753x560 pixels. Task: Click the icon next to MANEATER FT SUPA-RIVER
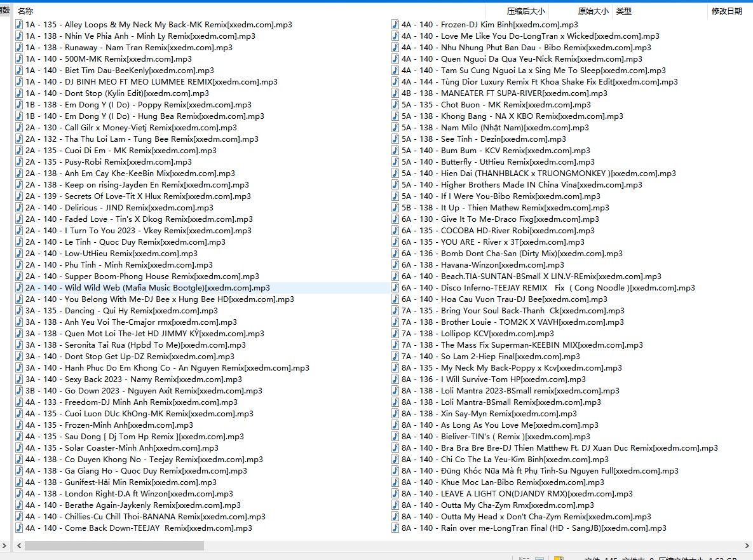point(395,93)
